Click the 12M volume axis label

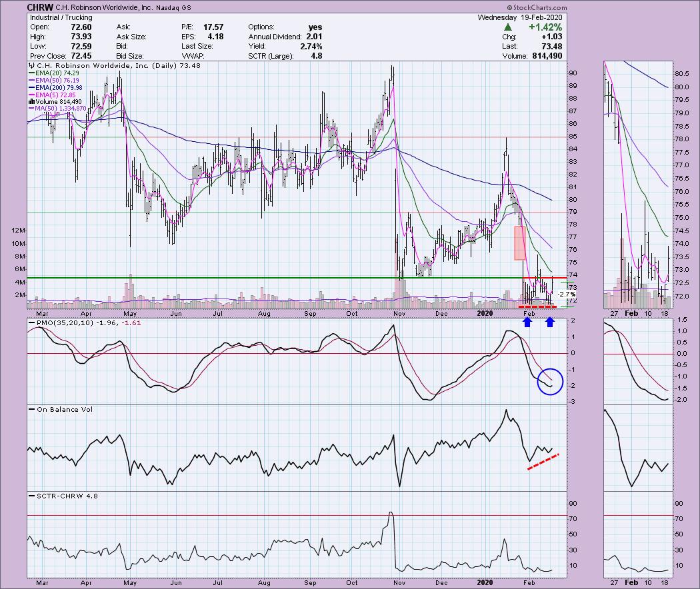pos(19,231)
